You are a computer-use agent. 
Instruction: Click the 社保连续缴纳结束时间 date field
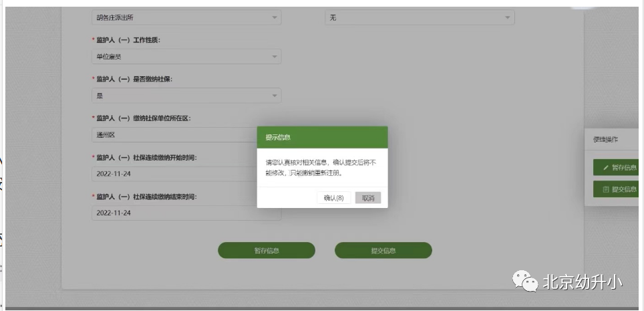(186, 213)
